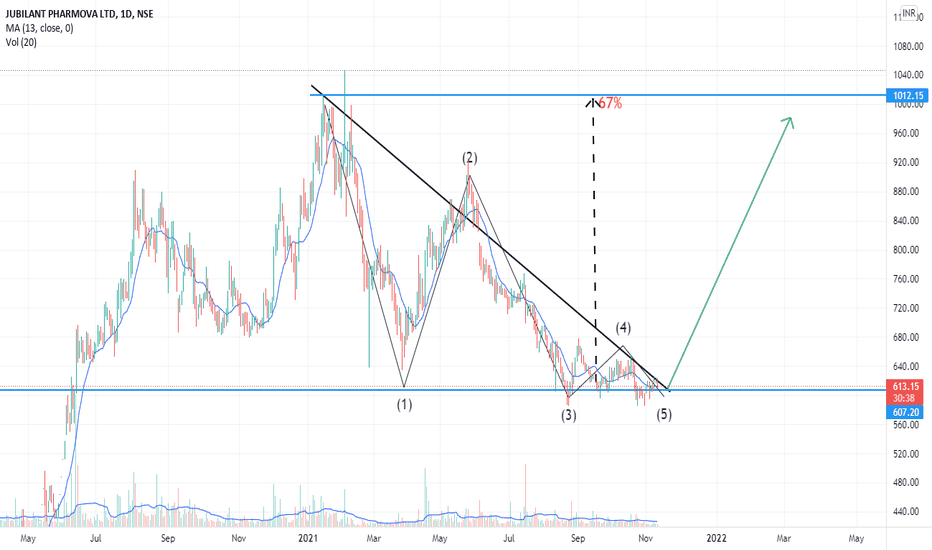The width and height of the screenshot is (932, 550).
Task: Click the Mar label right of 2022
Action: click(784, 538)
